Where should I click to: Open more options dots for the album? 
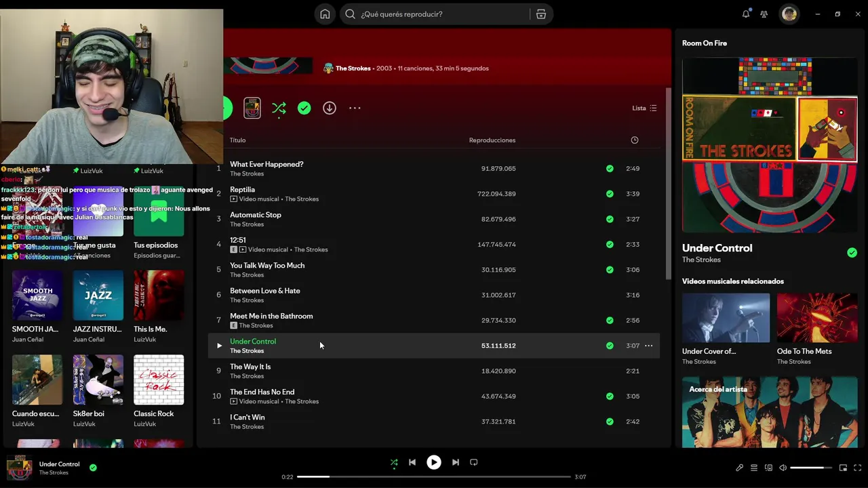355,108
